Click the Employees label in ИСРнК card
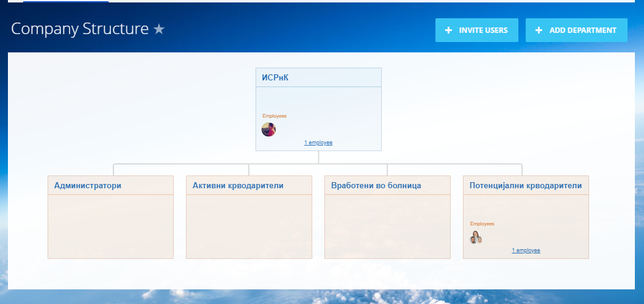The image size is (644, 304). 274,116
